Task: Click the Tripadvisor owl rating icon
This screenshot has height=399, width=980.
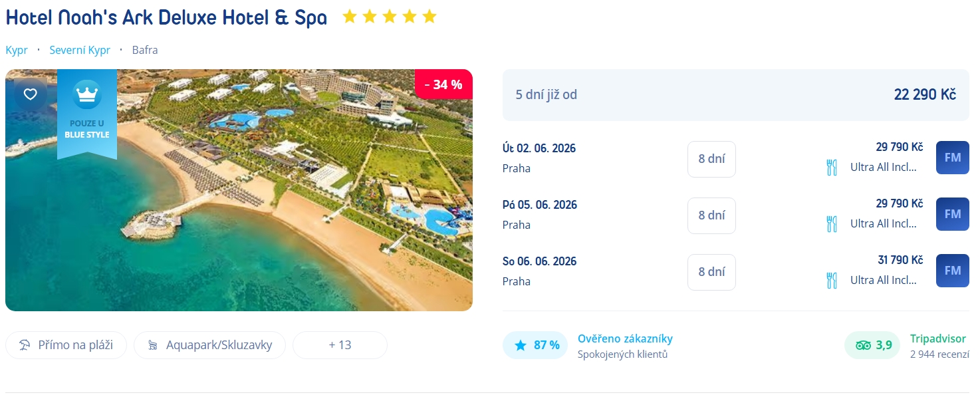Action: pyautogui.click(x=863, y=345)
